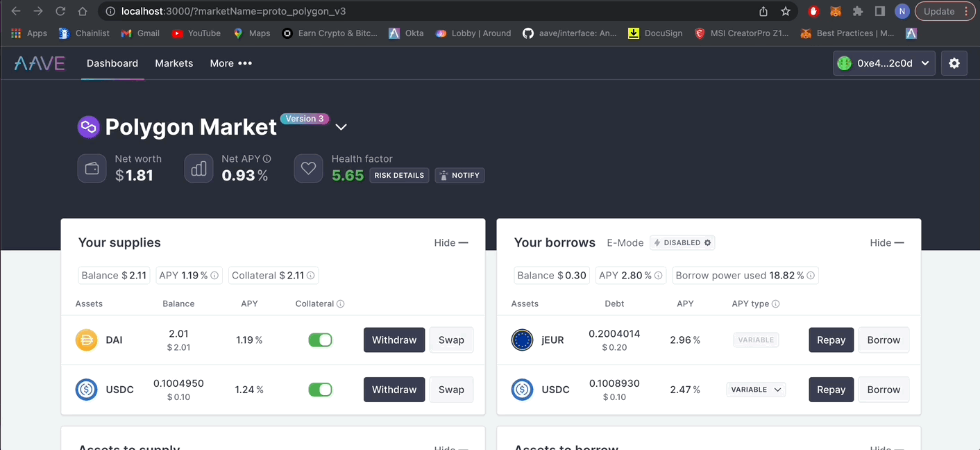The width and height of the screenshot is (980, 450).
Task: Click the DAI token icon
Action: click(87, 340)
